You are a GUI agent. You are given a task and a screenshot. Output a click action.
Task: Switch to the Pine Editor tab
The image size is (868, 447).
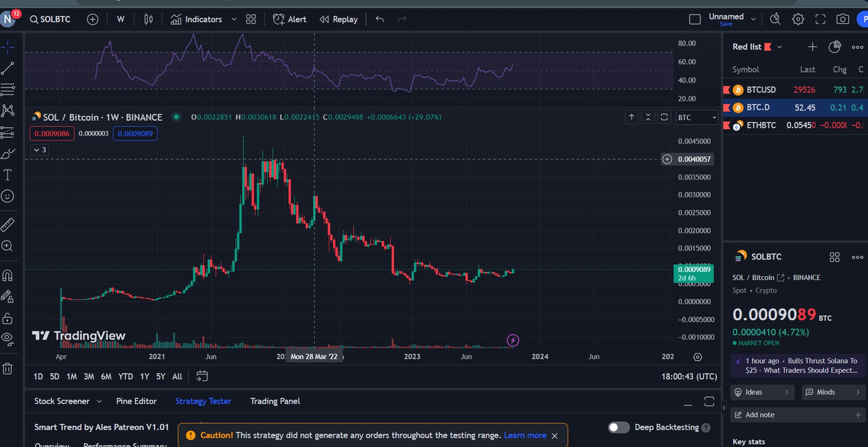[136, 401]
